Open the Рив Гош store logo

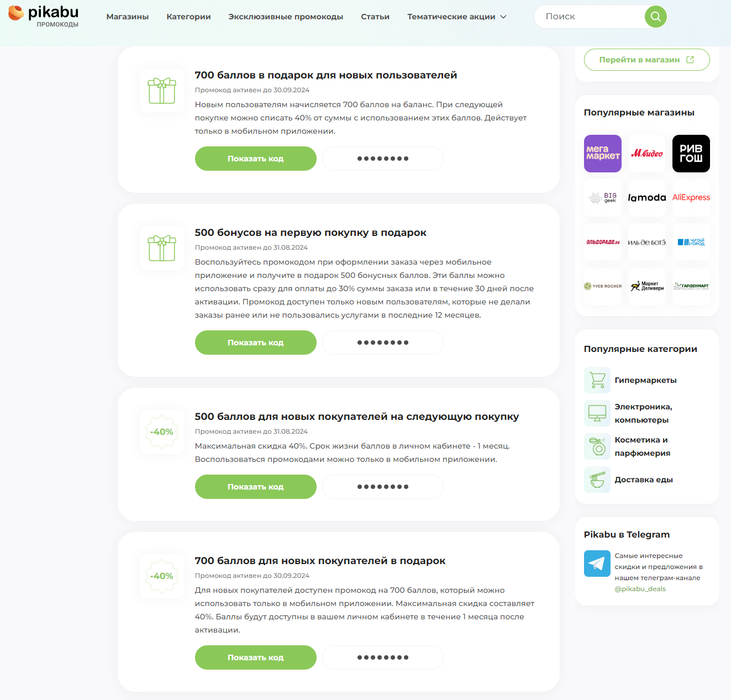[691, 154]
